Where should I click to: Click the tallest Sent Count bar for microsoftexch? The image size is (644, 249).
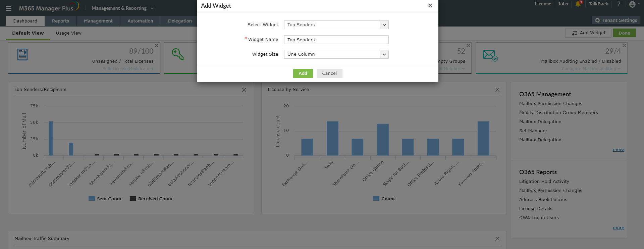coord(51,138)
